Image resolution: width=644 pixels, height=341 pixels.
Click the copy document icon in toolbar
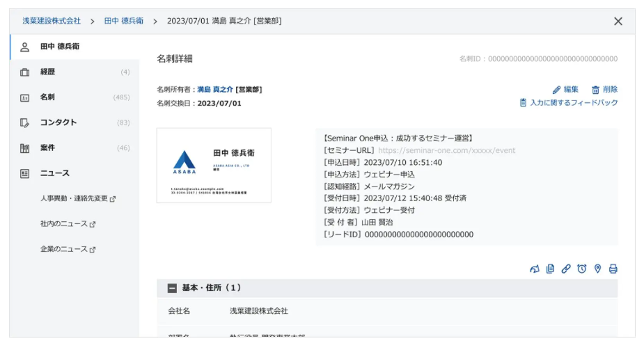click(x=550, y=269)
